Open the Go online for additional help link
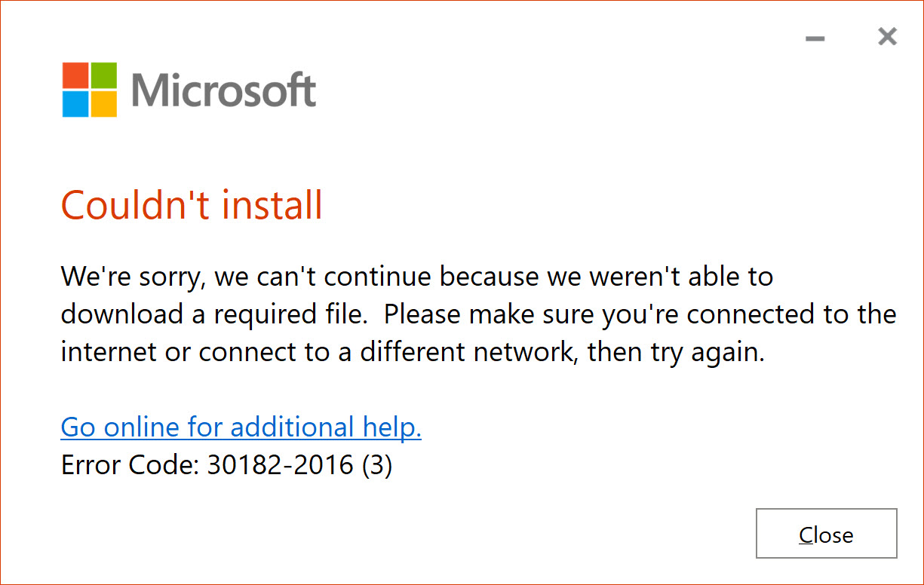 [241, 427]
